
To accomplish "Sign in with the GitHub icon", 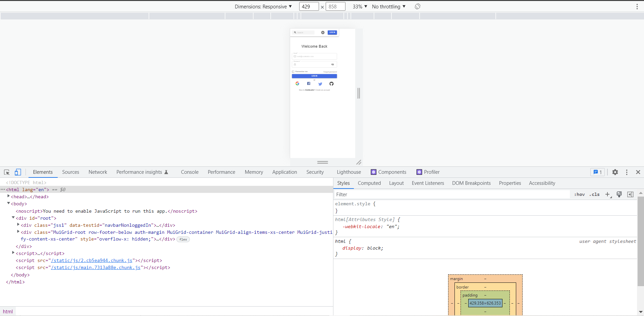I will [x=332, y=84].
